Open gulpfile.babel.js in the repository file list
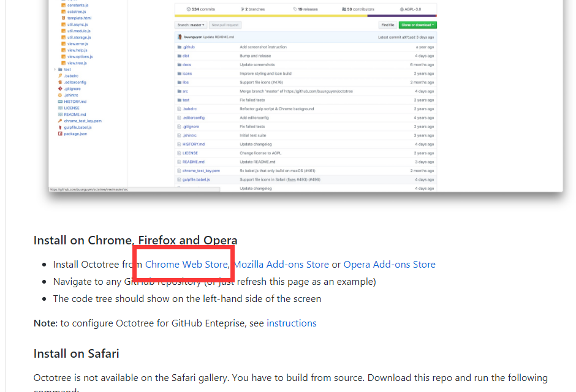The width and height of the screenshot is (576, 392). 196,179
